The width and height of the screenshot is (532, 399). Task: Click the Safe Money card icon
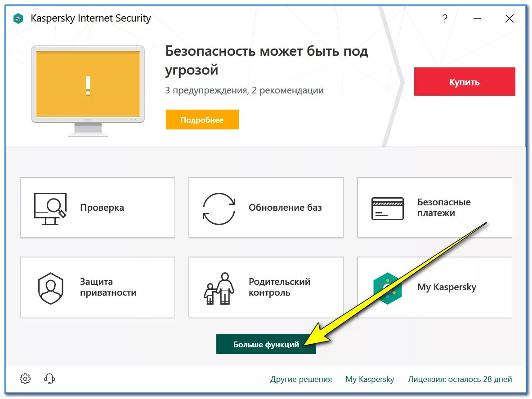tap(388, 208)
